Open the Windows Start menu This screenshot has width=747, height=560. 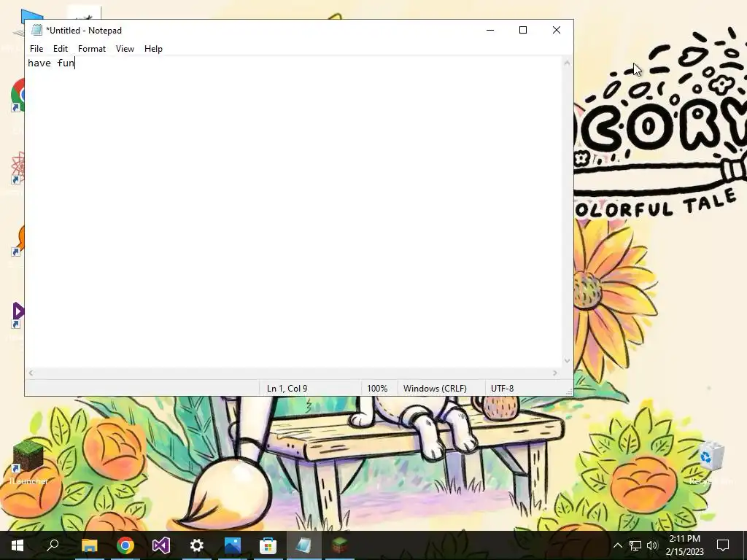pos(18,545)
